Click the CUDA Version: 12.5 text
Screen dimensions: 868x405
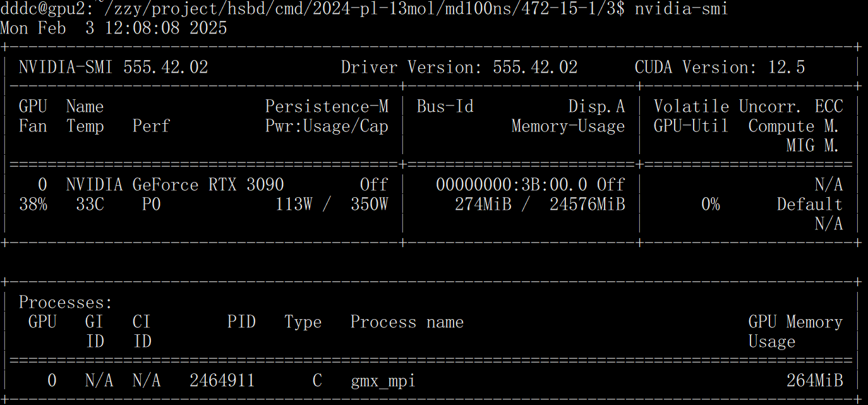720,68
